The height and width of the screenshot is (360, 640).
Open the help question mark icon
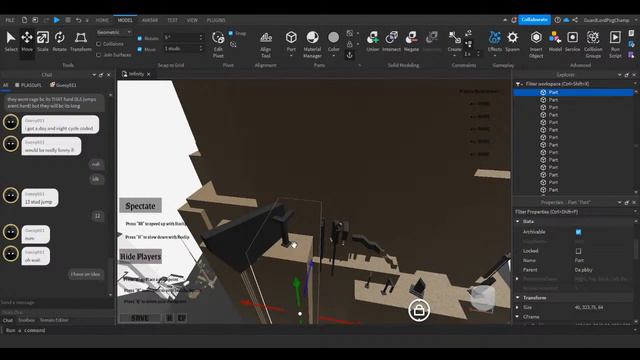[558, 20]
